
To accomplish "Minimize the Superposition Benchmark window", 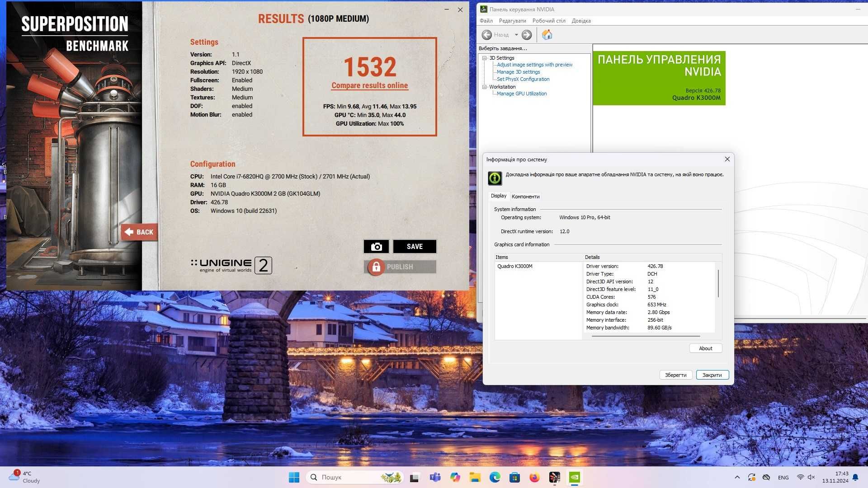I will 446,9.
